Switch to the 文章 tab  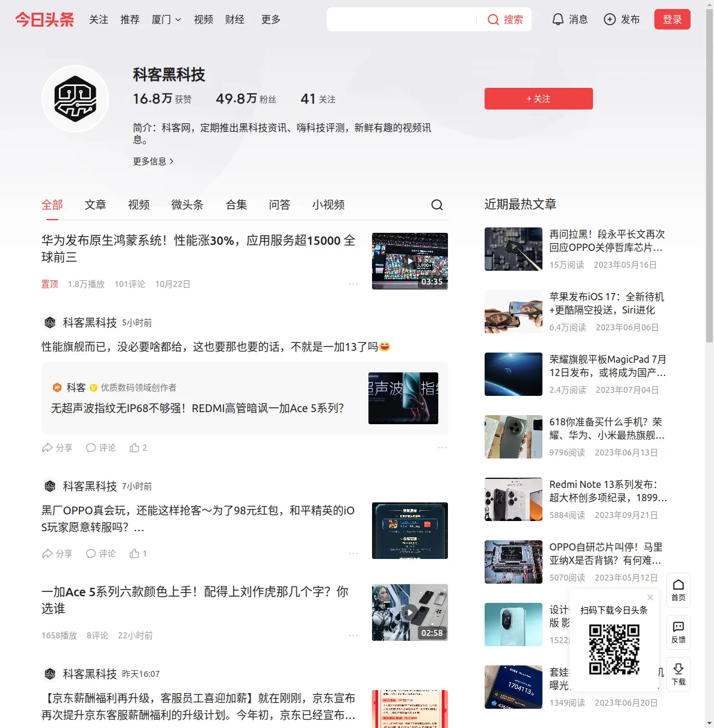point(95,205)
